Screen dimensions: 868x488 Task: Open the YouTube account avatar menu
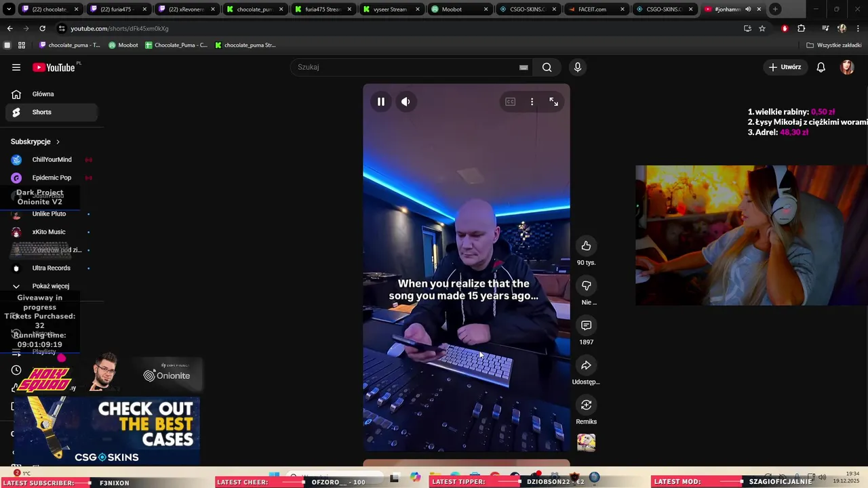[x=847, y=67]
